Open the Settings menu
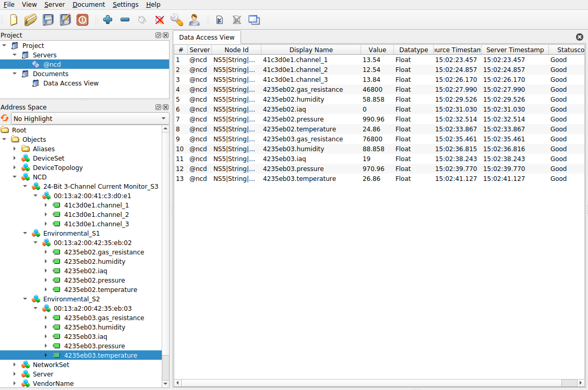This screenshot has width=588, height=390. tap(125, 4)
